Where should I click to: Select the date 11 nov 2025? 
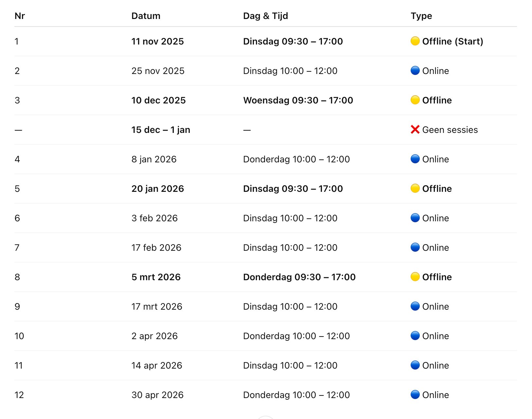pyautogui.click(x=157, y=42)
